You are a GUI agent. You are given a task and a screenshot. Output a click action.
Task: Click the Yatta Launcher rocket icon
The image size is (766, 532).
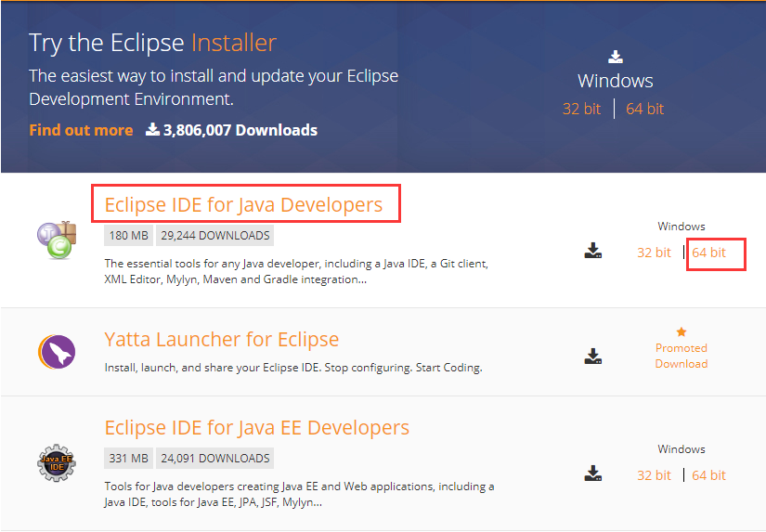coord(57,352)
